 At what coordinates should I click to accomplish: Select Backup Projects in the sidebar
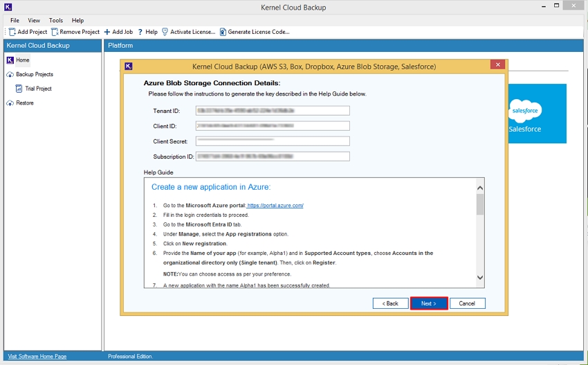35,74
